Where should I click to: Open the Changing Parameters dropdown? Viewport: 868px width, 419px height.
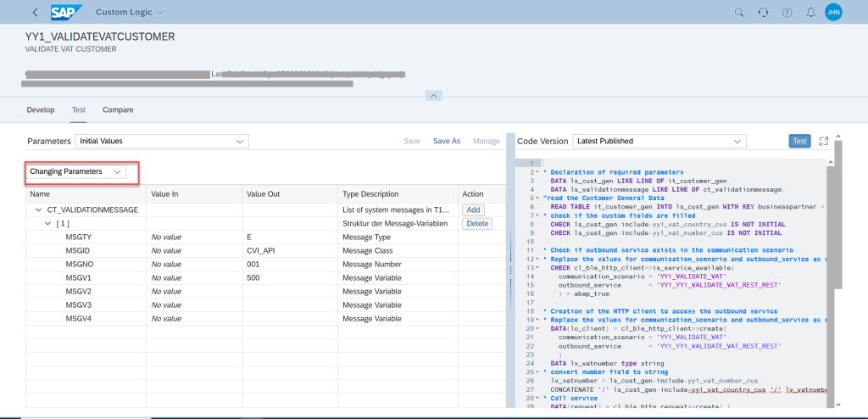tap(76, 171)
